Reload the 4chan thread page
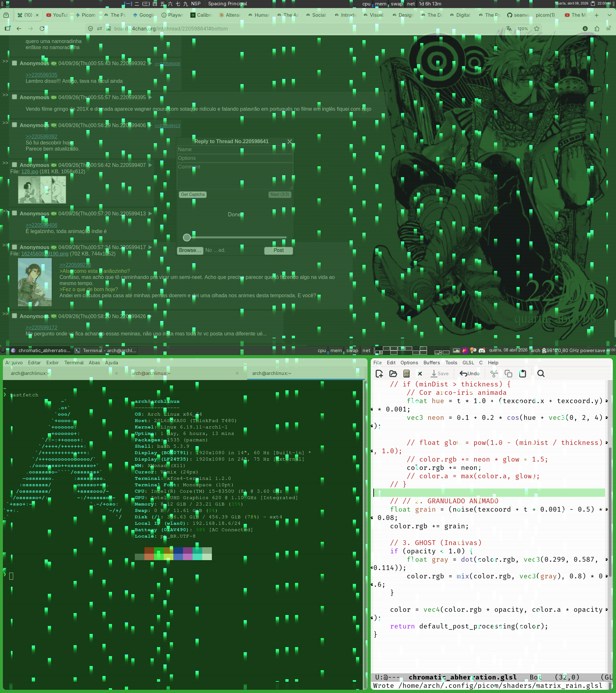Screen dimensions: 616x693 click(42, 29)
